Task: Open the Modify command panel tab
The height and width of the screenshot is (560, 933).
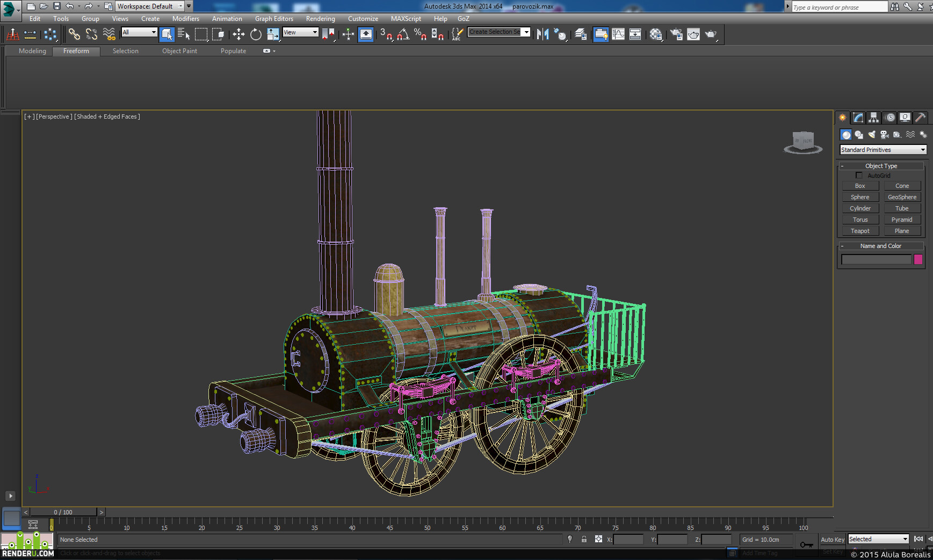Action: pos(858,118)
